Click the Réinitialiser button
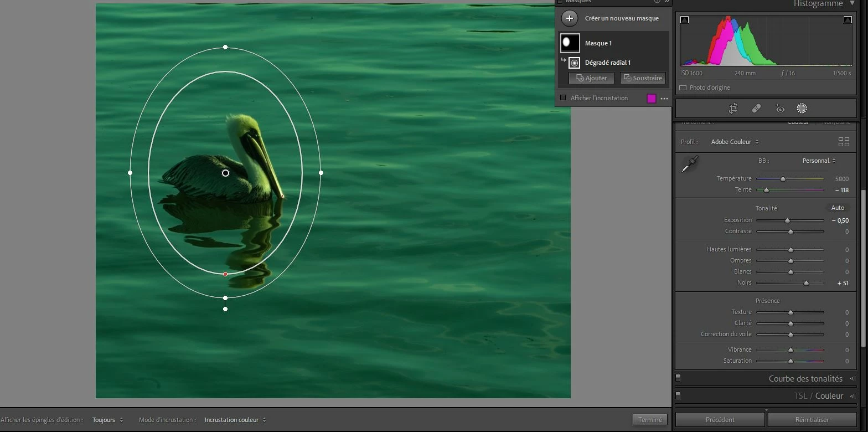The image size is (868, 432). [x=812, y=420]
